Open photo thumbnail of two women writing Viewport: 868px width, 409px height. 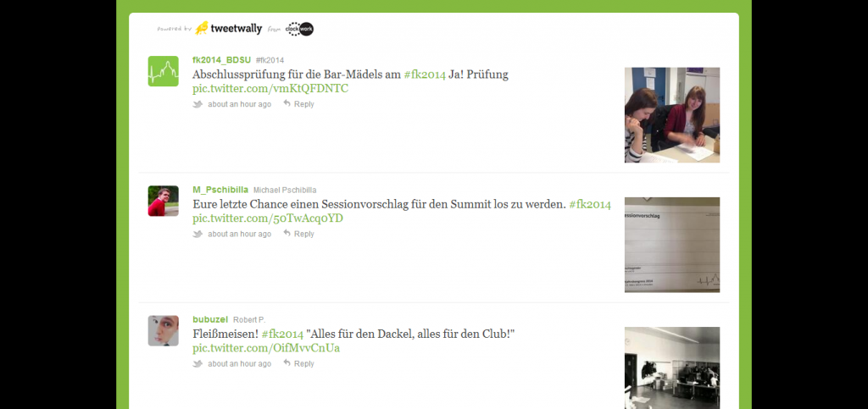pyautogui.click(x=672, y=115)
